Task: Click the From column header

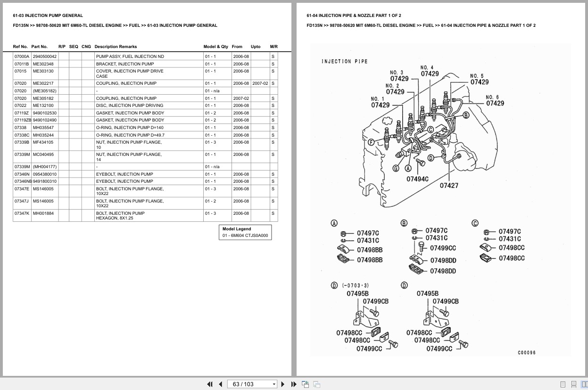Action: pos(237,47)
